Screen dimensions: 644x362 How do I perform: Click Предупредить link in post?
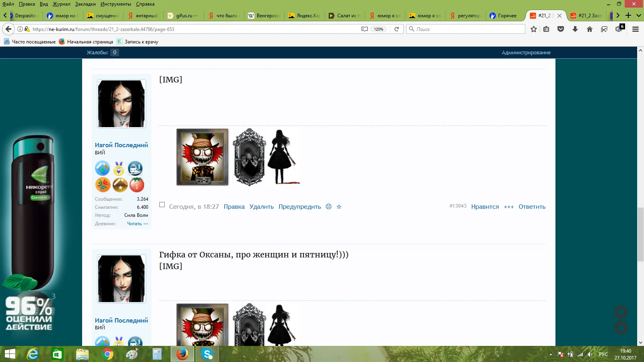[x=300, y=207]
